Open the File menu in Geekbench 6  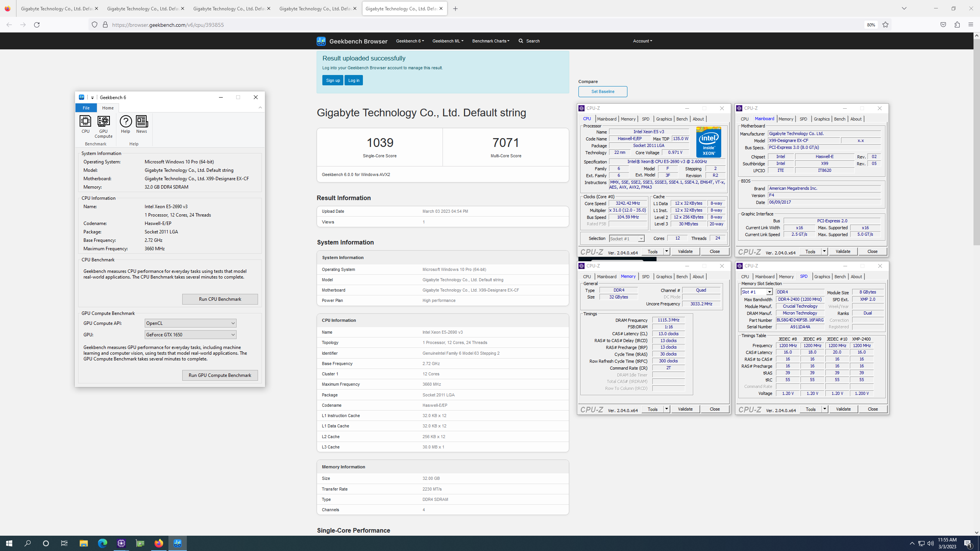(x=86, y=108)
